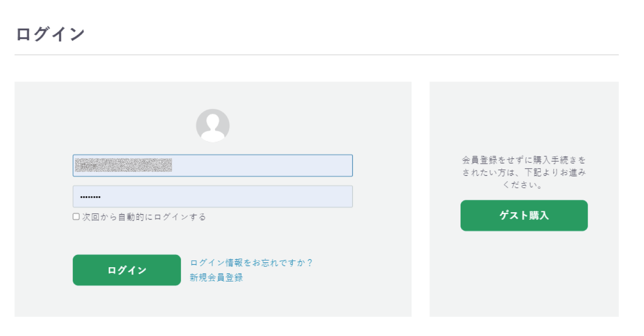
Task: Click the green ゲスト購入 button
Action: click(524, 215)
